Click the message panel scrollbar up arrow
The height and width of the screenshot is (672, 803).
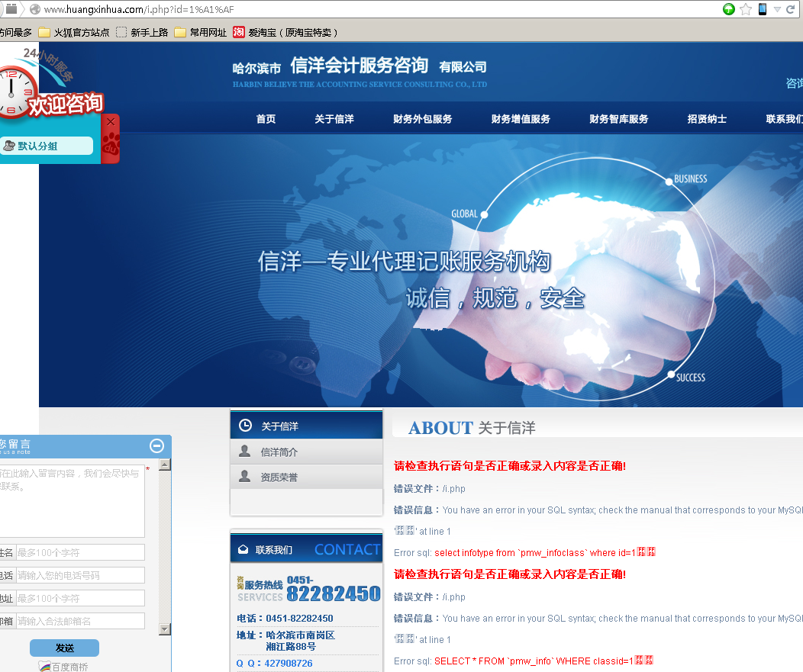[x=164, y=465]
